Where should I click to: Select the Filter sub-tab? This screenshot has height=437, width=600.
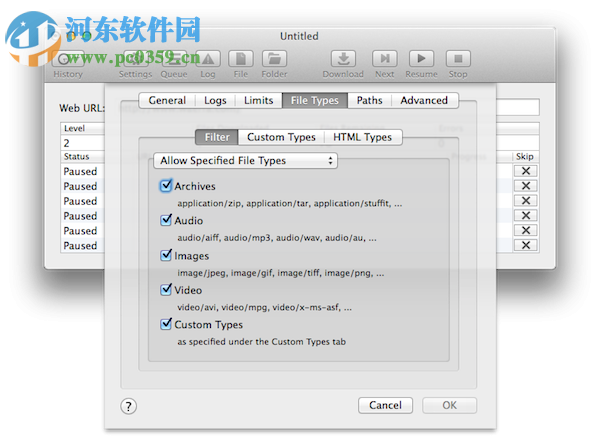217,137
